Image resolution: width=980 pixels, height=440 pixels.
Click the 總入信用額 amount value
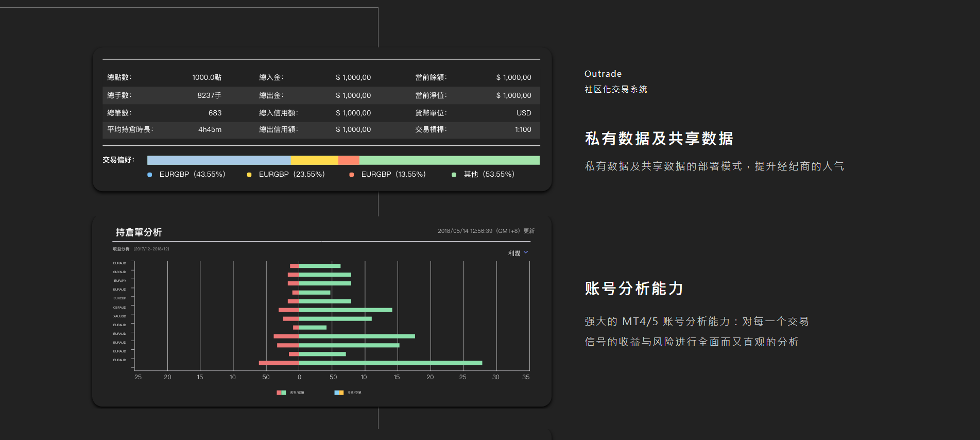coord(353,113)
